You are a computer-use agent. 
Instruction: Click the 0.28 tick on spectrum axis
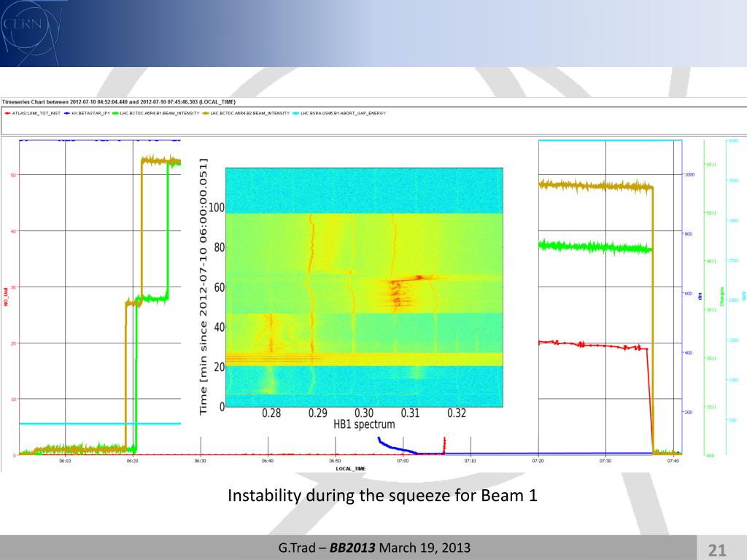pos(271,413)
